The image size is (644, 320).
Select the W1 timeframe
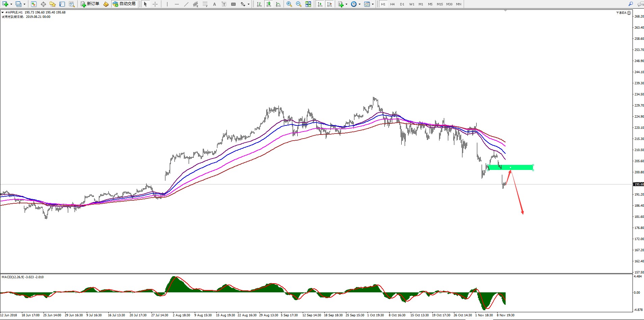pyautogui.click(x=412, y=4)
